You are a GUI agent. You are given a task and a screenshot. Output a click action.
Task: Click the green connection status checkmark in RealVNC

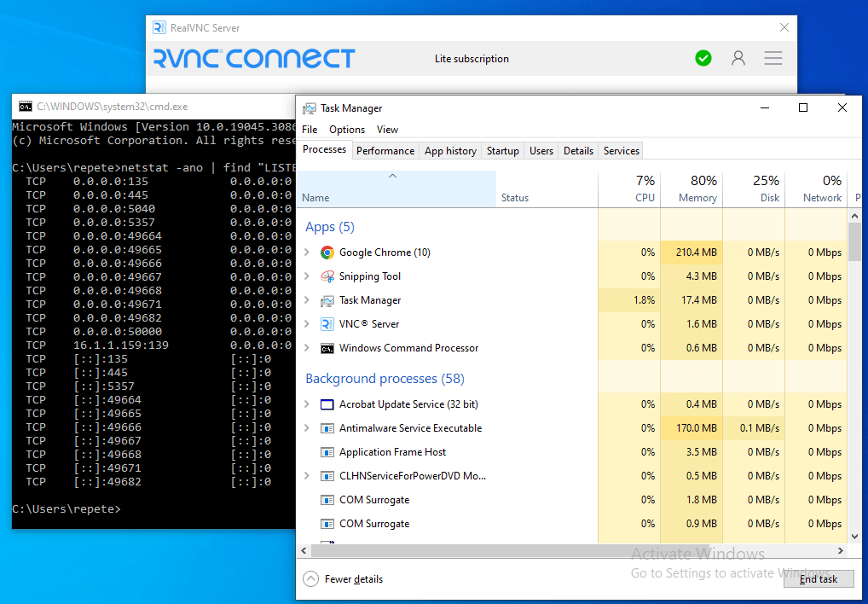coord(703,58)
